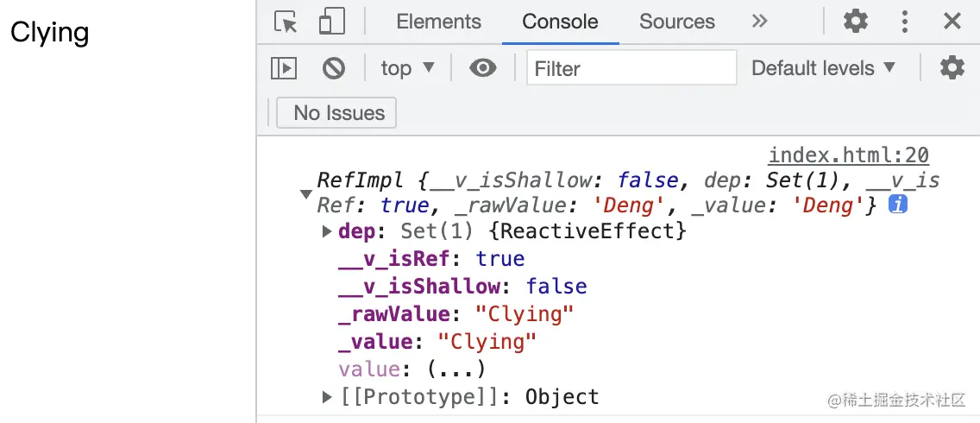The width and height of the screenshot is (980, 423).
Task: Open the index.html:20 source link
Action: [x=848, y=155]
